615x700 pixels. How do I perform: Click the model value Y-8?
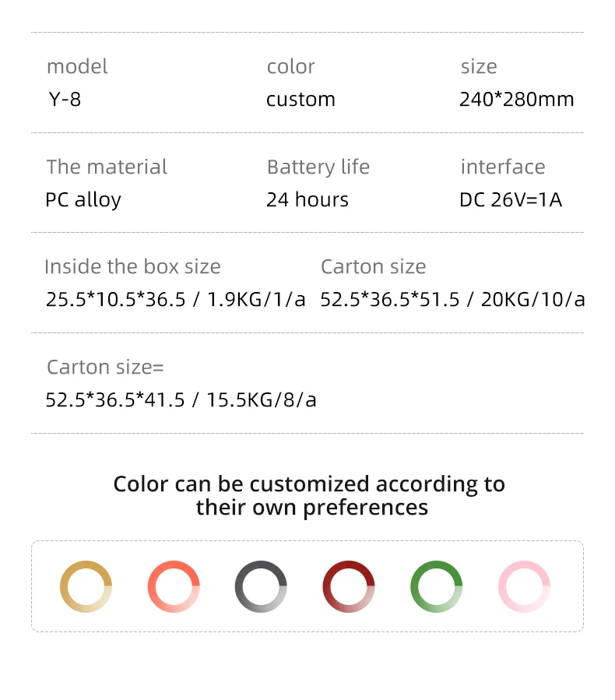click(64, 100)
